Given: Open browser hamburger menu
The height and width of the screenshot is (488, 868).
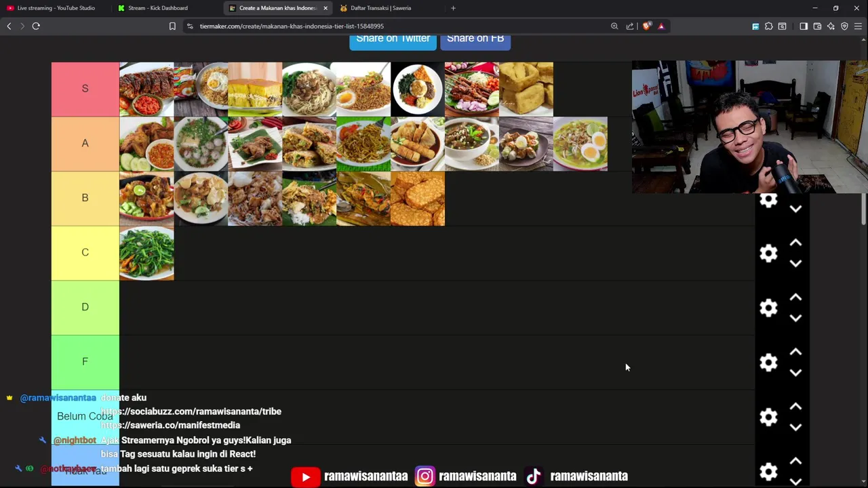Looking at the screenshot, I should pyautogui.click(x=858, y=26).
